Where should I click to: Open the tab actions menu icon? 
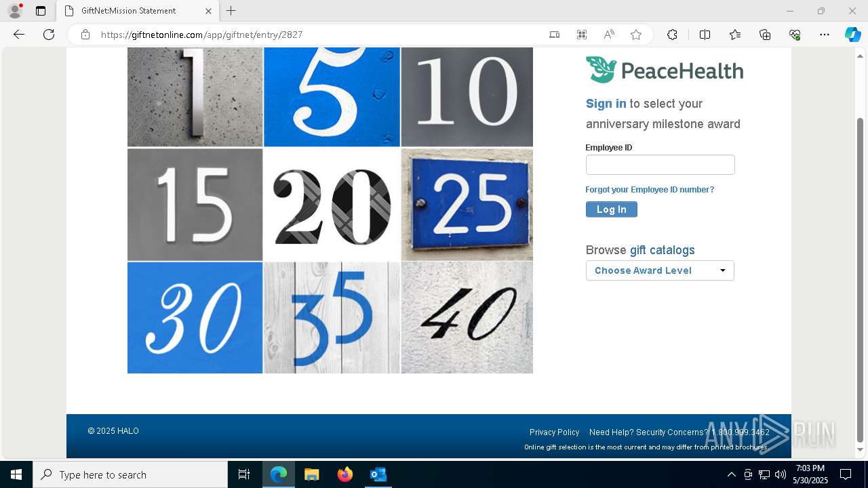[41, 11]
